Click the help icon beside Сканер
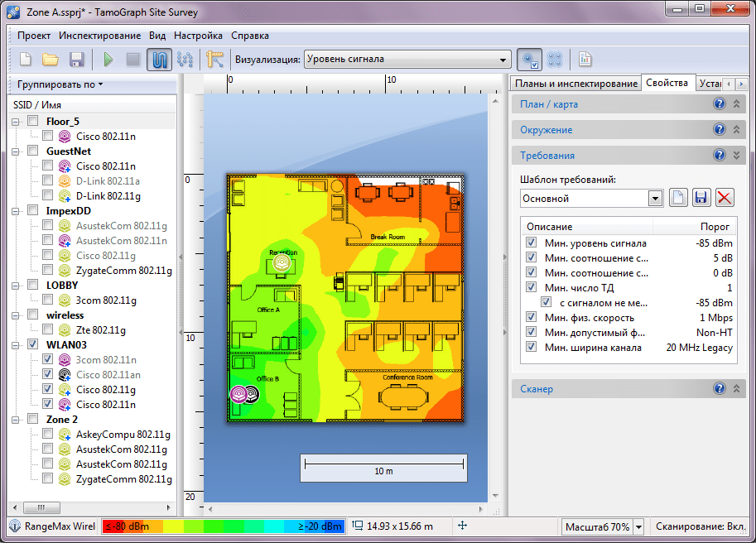 720,388
